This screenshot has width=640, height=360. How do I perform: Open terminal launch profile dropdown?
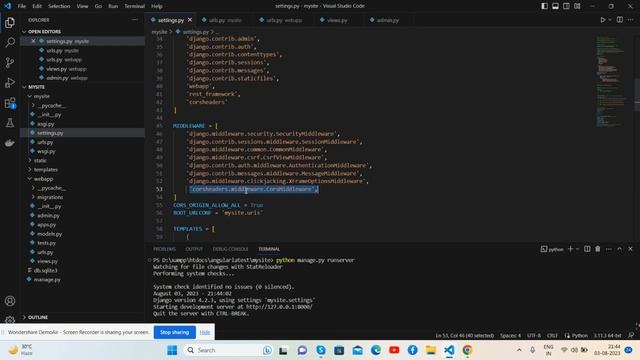(577, 249)
